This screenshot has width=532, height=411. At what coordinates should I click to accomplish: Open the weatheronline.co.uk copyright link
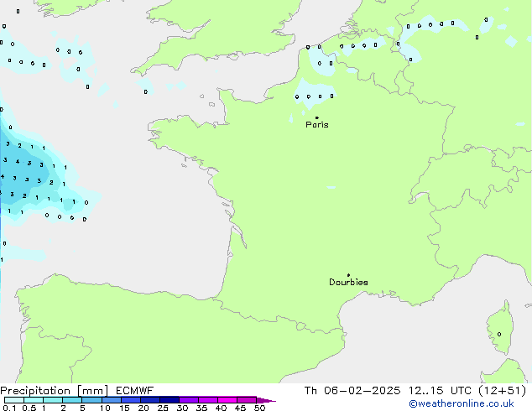[462, 403]
